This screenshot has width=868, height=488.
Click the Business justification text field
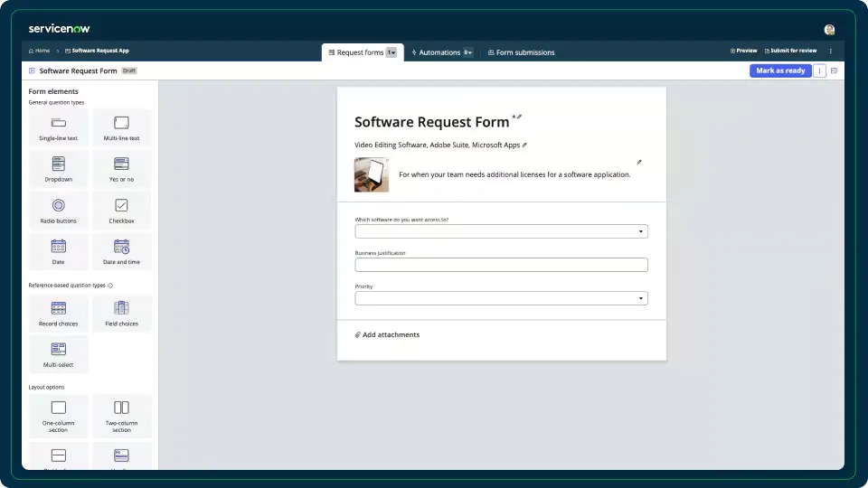[501, 265]
